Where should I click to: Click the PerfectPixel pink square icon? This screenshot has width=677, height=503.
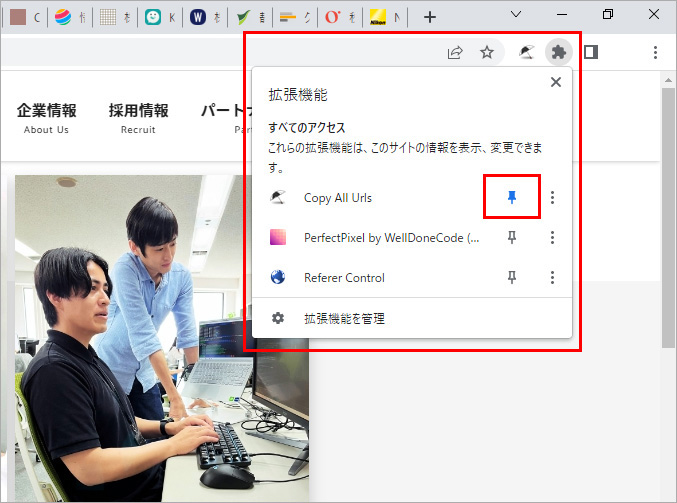coord(278,237)
